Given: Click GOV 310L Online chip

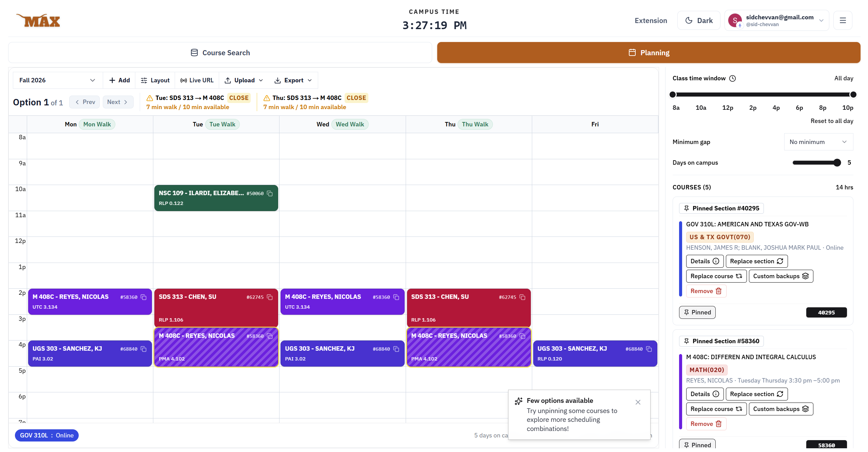Looking at the screenshot, I should (x=47, y=435).
